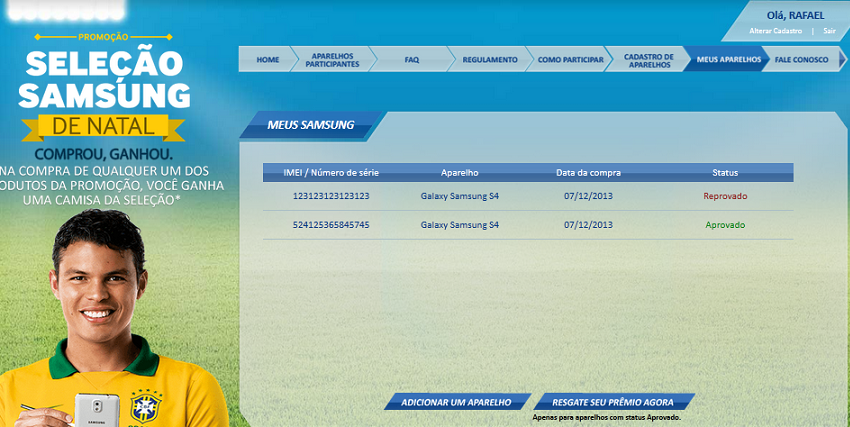Click the DE NATAL yellow ribbon banner
This screenshot has width=850, height=427.
tap(104, 127)
